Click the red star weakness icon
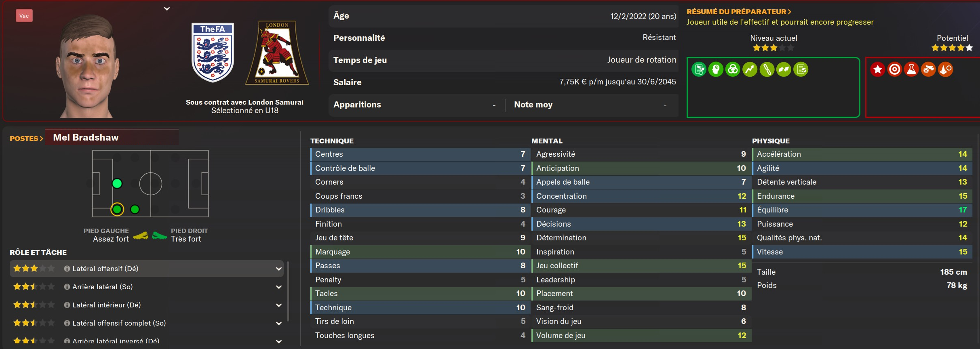The width and height of the screenshot is (980, 349). (x=878, y=69)
